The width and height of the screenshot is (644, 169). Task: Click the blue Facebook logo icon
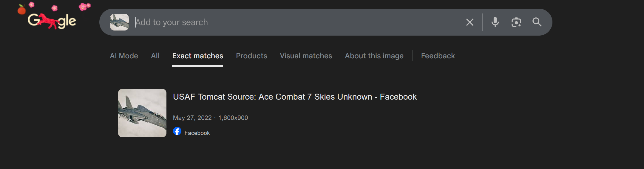pos(177,131)
